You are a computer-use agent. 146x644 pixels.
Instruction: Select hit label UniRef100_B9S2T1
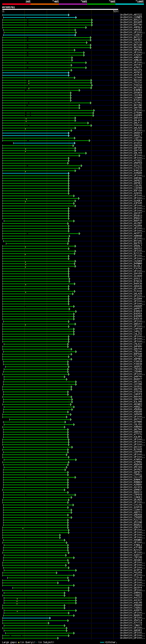click(131, 20)
